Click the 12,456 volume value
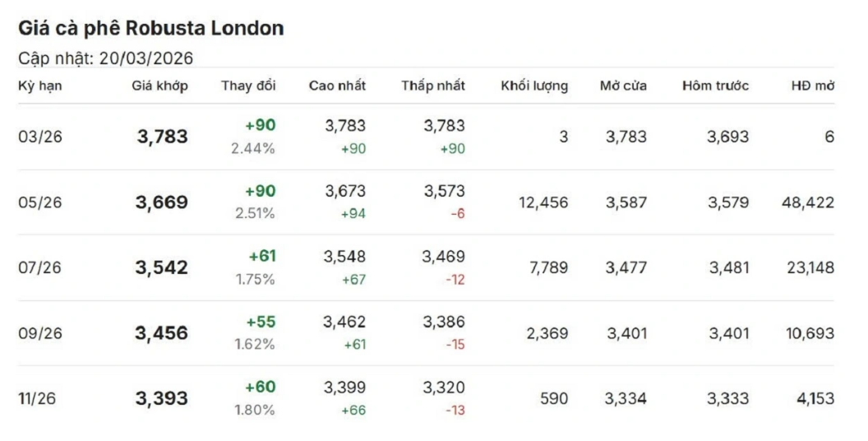This screenshot has width=868, height=441. coord(542,202)
